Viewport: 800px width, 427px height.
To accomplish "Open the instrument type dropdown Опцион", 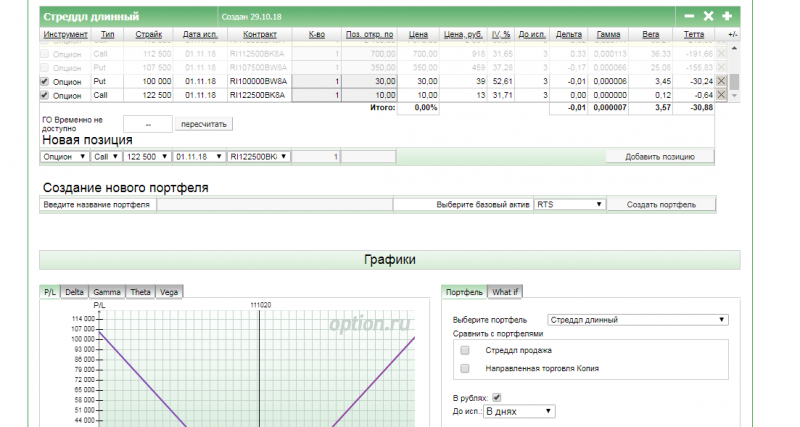I will [x=65, y=157].
